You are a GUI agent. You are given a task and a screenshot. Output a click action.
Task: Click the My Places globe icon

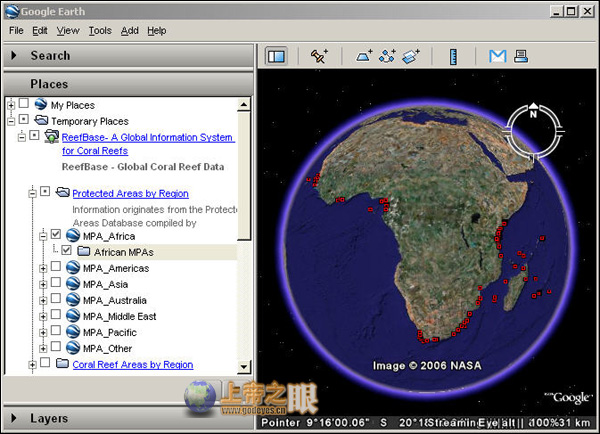point(41,104)
